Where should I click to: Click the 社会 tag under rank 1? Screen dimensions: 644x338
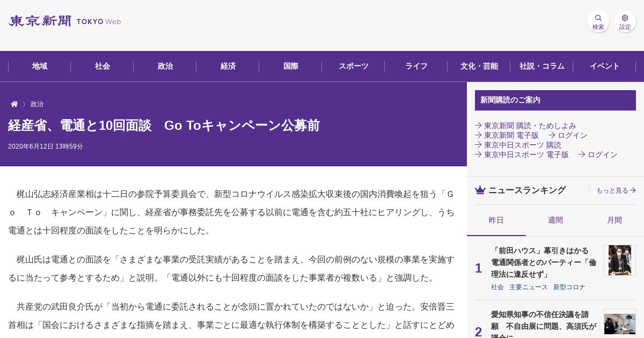tap(497, 287)
